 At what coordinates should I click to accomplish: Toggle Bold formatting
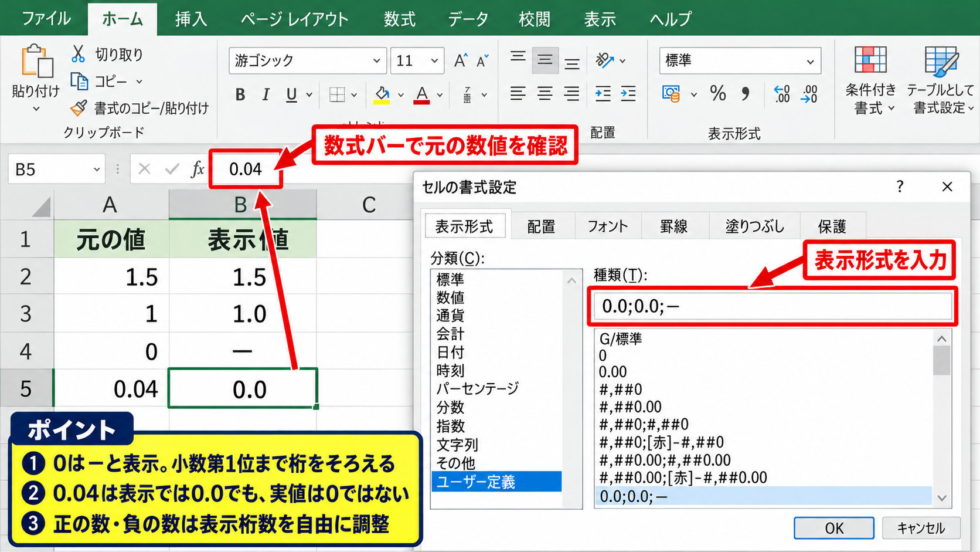[x=240, y=94]
